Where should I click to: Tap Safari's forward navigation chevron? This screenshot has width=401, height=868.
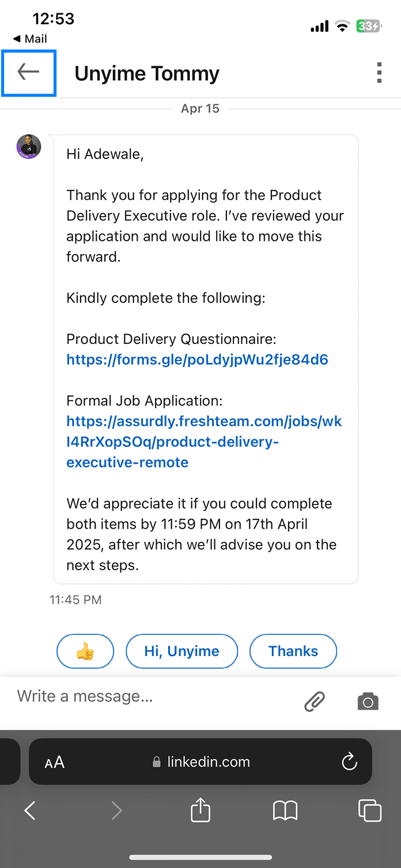(117, 811)
